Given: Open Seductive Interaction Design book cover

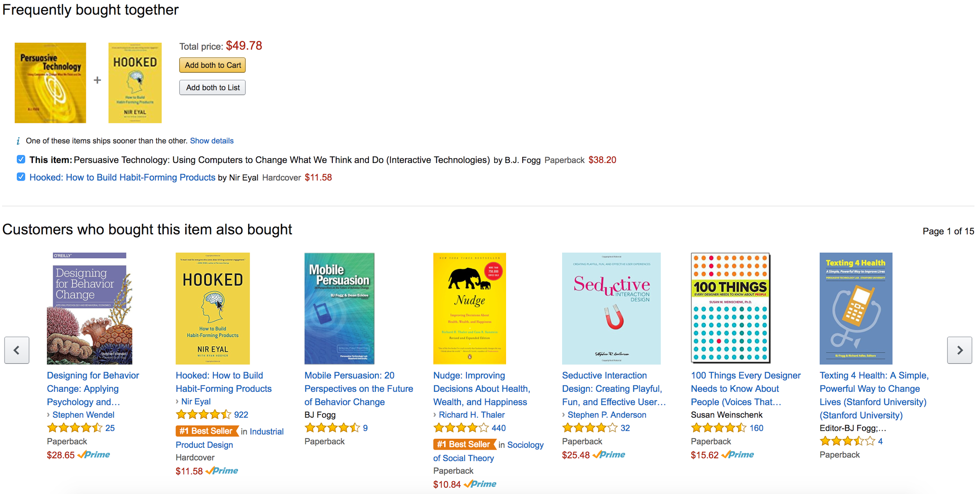Looking at the screenshot, I should (x=611, y=308).
